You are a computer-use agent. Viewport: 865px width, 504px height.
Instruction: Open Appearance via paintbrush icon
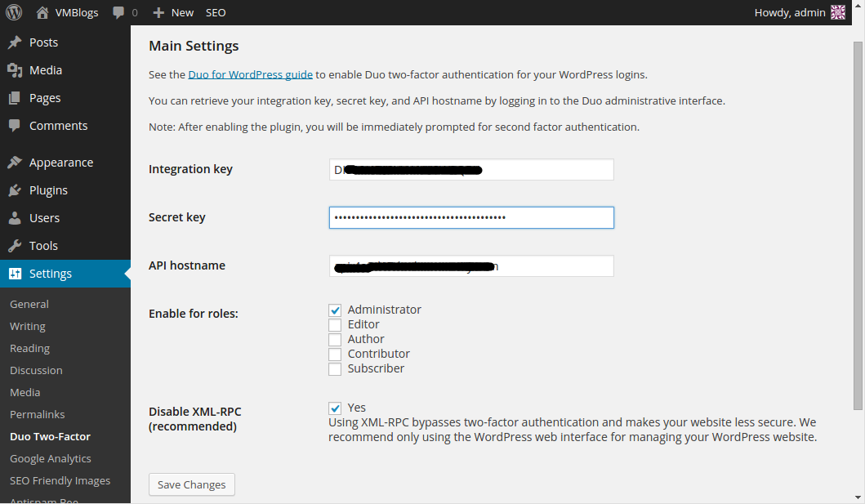tap(15, 163)
